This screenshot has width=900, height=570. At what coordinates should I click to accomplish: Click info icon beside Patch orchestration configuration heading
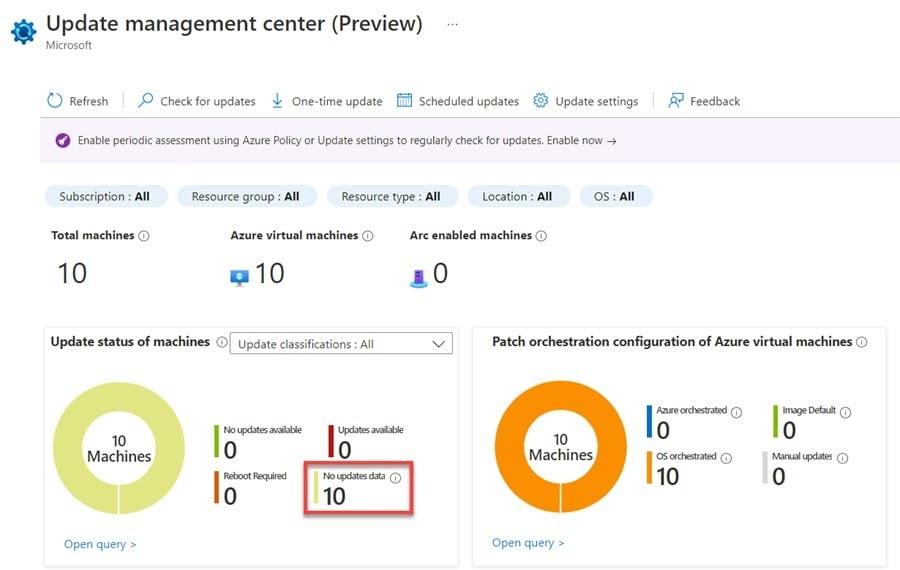862,342
